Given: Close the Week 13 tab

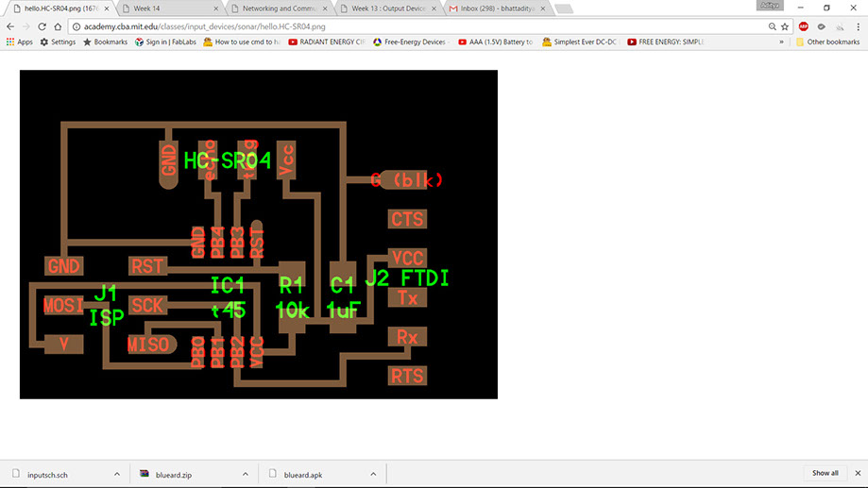Looking at the screenshot, I should pyautogui.click(x=434, y=8).
